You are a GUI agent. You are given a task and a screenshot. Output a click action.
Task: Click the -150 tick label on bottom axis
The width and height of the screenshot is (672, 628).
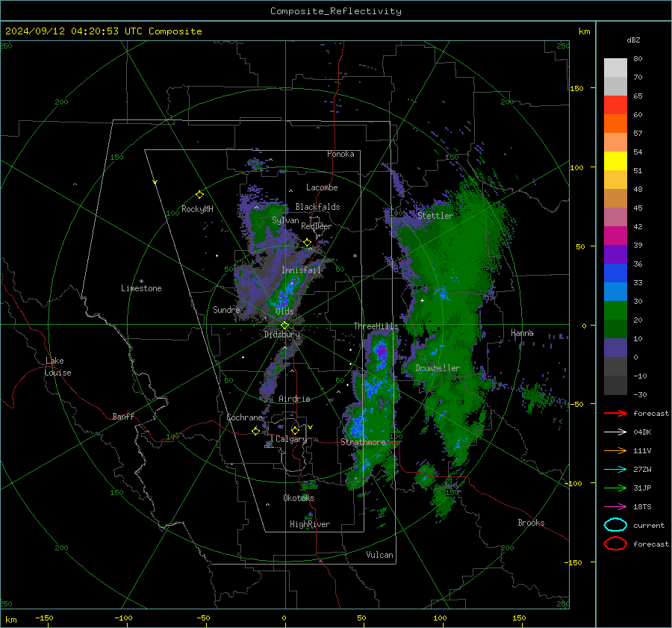44,618
